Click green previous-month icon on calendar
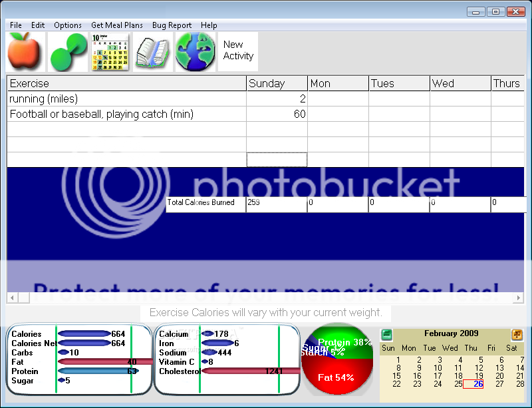 [x=387, y=334]
